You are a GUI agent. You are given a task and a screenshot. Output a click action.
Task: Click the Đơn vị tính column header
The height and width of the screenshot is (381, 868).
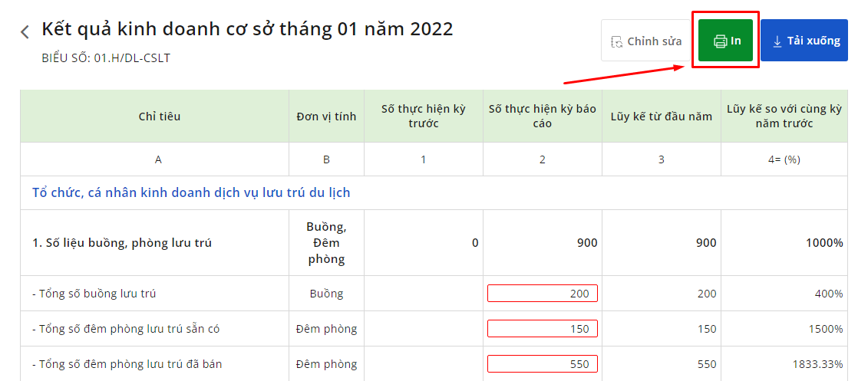(x=327, y=116)
